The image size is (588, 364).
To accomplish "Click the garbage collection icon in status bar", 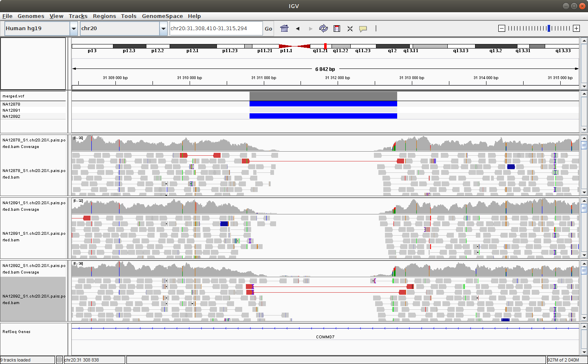I will [x=60, y=360].
